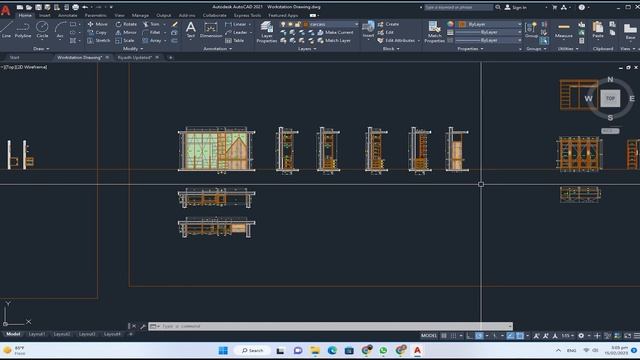Toggle 2D object snap in status bar

coord(520,336)
